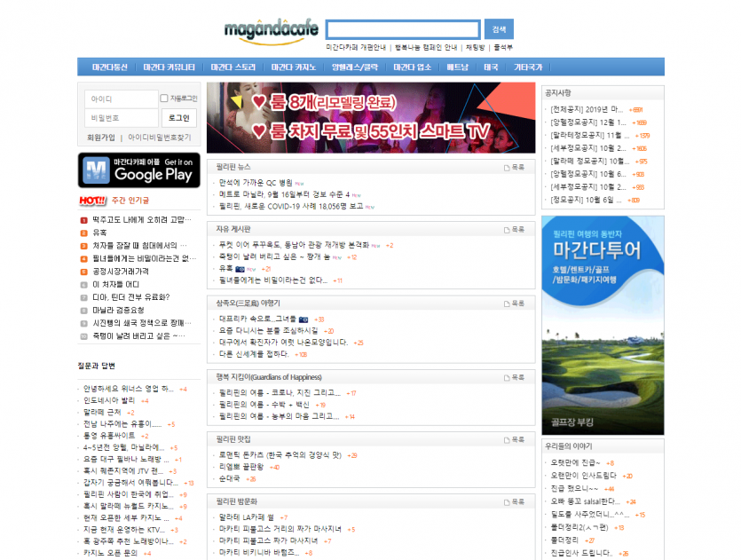Click the 목록 icon beside 필리핀 뉴스
741x560 pixels.
(x=515, y=167)
